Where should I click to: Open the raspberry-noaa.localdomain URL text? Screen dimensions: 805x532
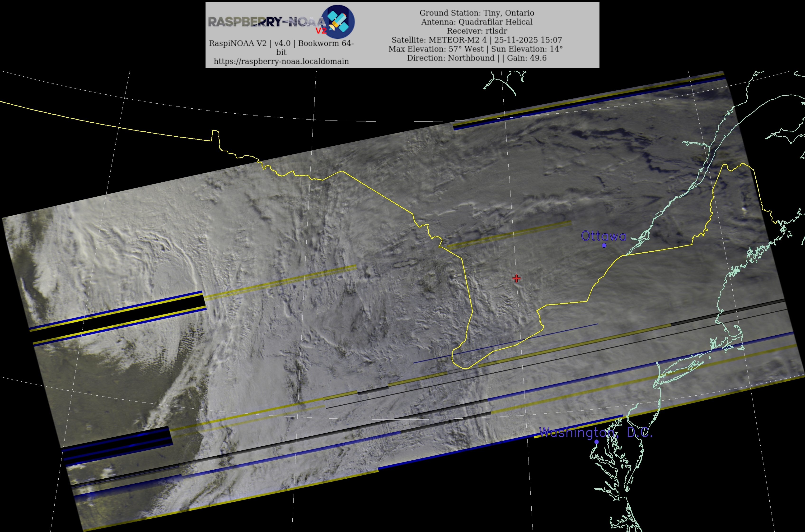click(x=281, y=61)
